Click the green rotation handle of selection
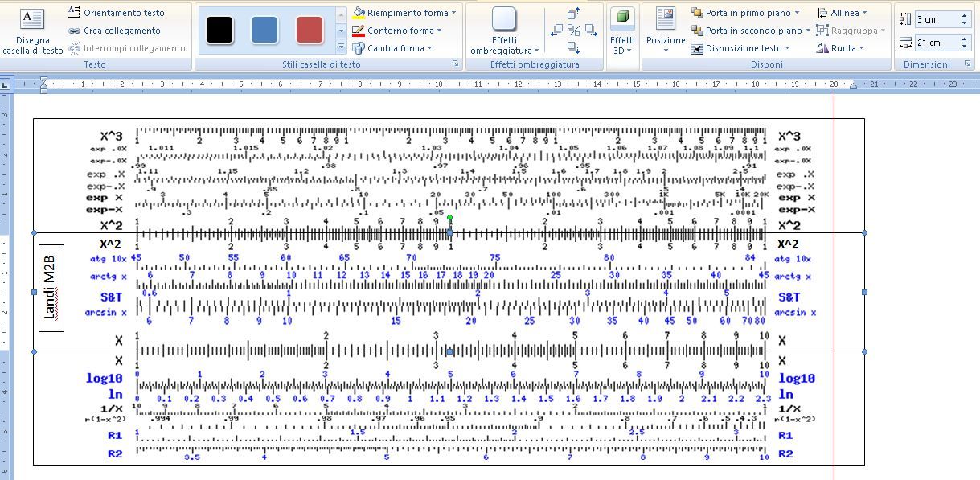Viewport: 980px width, 480px height. click(x=449, y=218)
